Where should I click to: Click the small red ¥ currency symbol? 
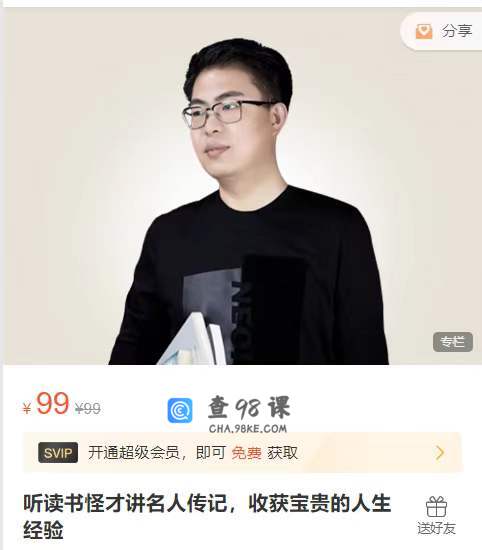click(27, 408)
